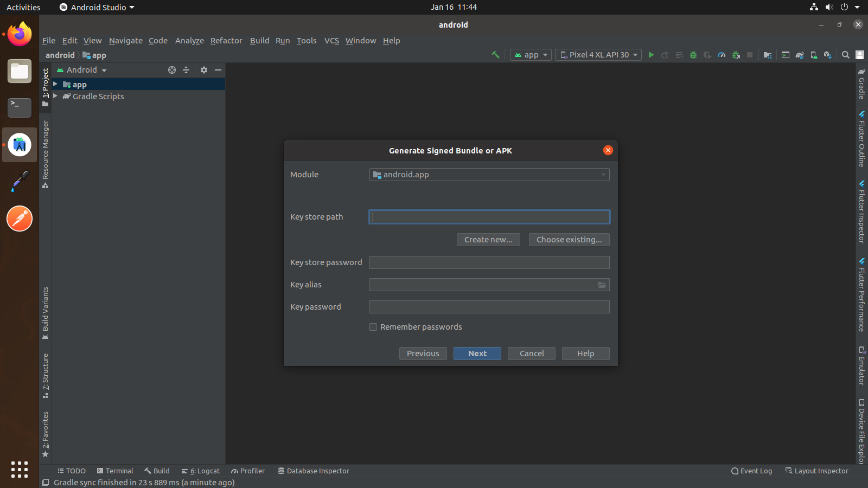Click the green Debug bug icon
This screenshot has height=488, width=868.
[x=693, y=55]
